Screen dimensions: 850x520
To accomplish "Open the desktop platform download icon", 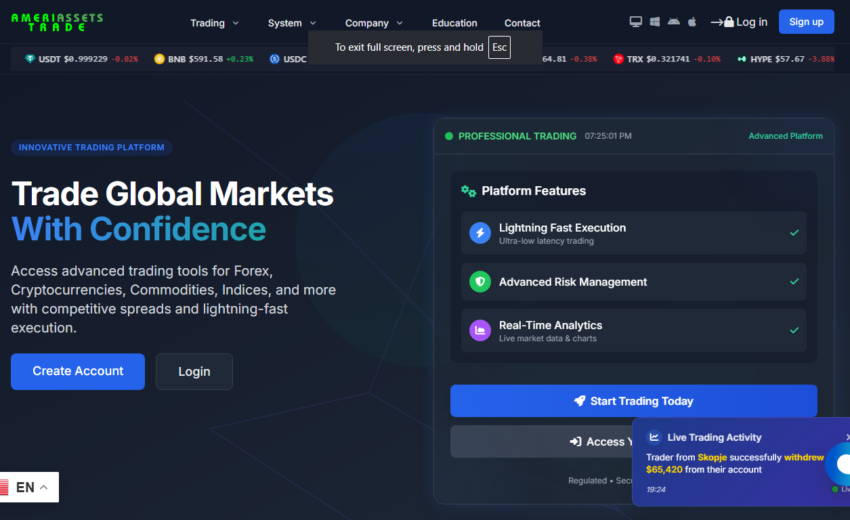I will [635, 22].
